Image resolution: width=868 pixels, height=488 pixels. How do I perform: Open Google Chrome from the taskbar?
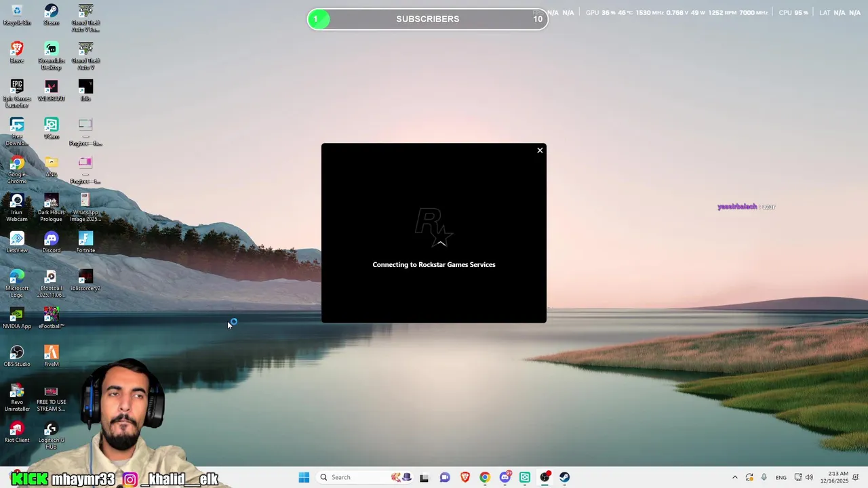coord(484,477)
